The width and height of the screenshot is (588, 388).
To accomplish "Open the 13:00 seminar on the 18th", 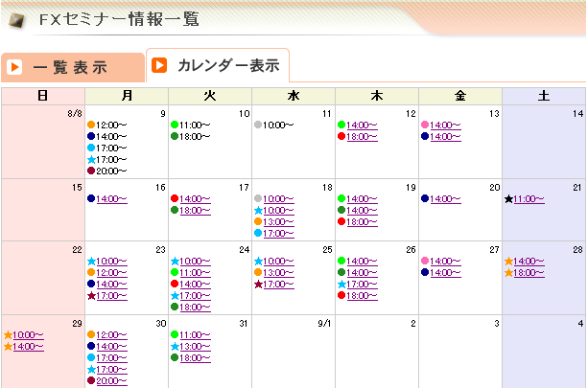I will click(x=278, y=222).
